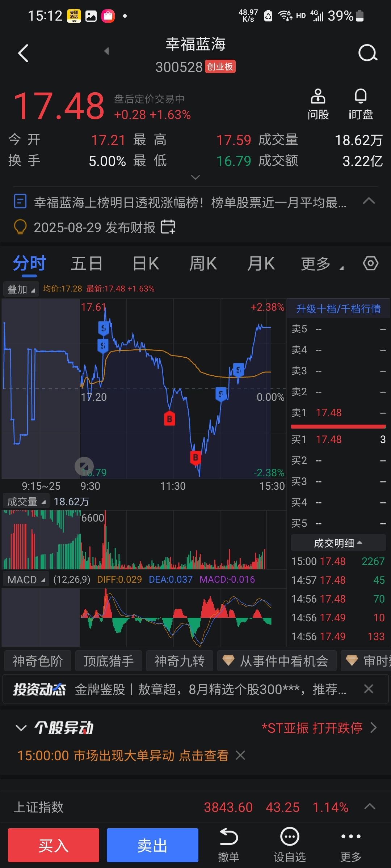The height and width of the screenshot is (868, 391).
Task: Open the search magnifier icon
Action: tap(367, 54)
